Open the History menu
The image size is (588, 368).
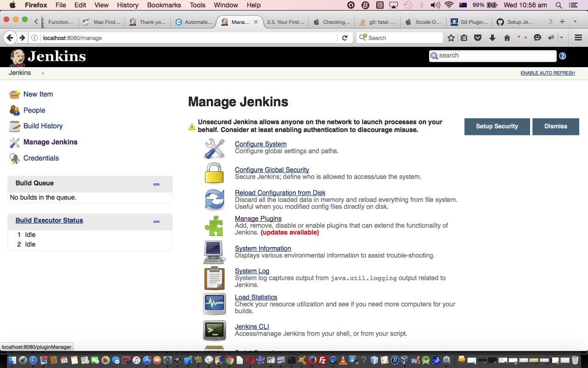click(x=128, y=5)
